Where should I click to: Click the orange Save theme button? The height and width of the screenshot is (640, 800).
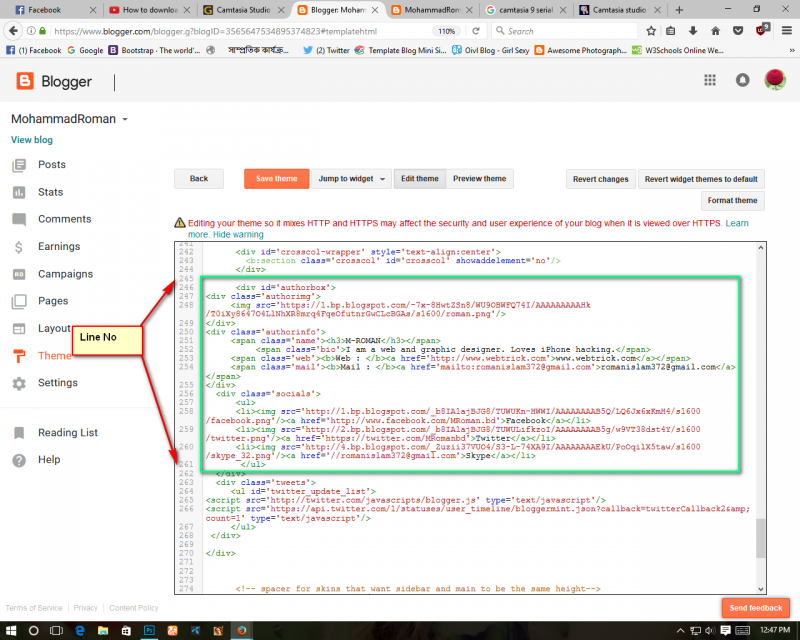click(x=276, y=179)
